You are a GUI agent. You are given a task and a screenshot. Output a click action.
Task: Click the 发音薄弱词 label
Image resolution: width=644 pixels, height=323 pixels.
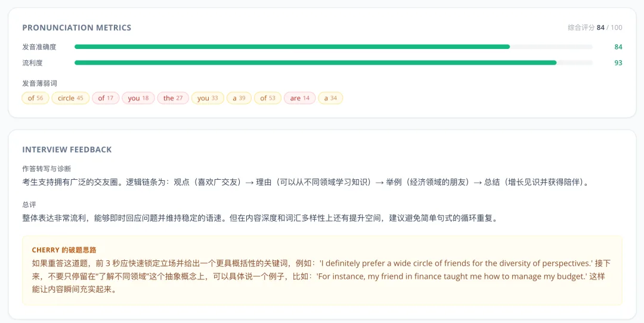(39, 84)
